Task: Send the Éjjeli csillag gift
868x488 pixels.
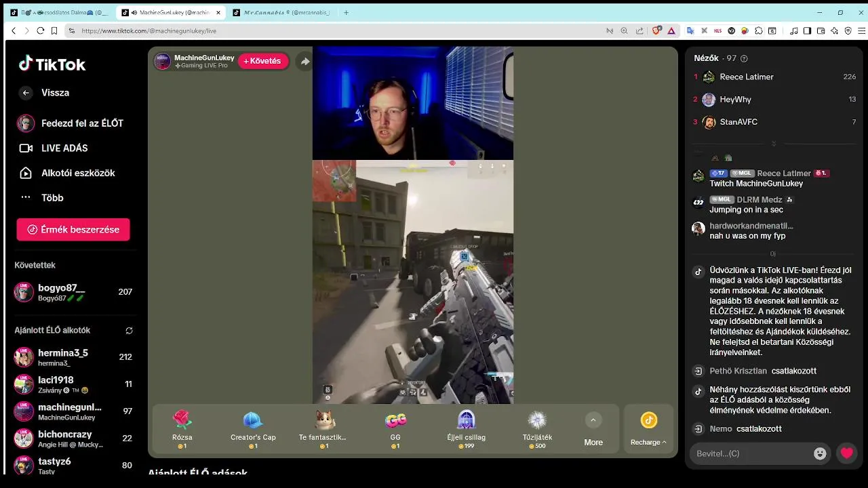Action: (x=467, y=428)
